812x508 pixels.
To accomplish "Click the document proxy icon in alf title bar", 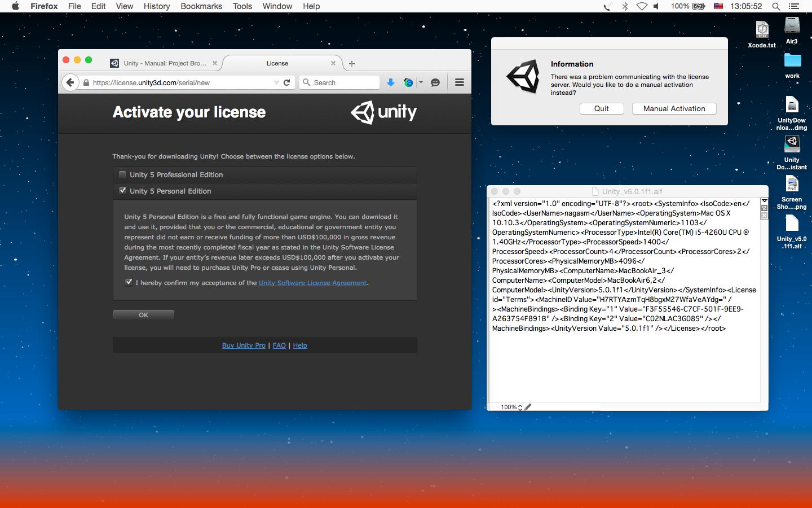I will click(595, 191).
